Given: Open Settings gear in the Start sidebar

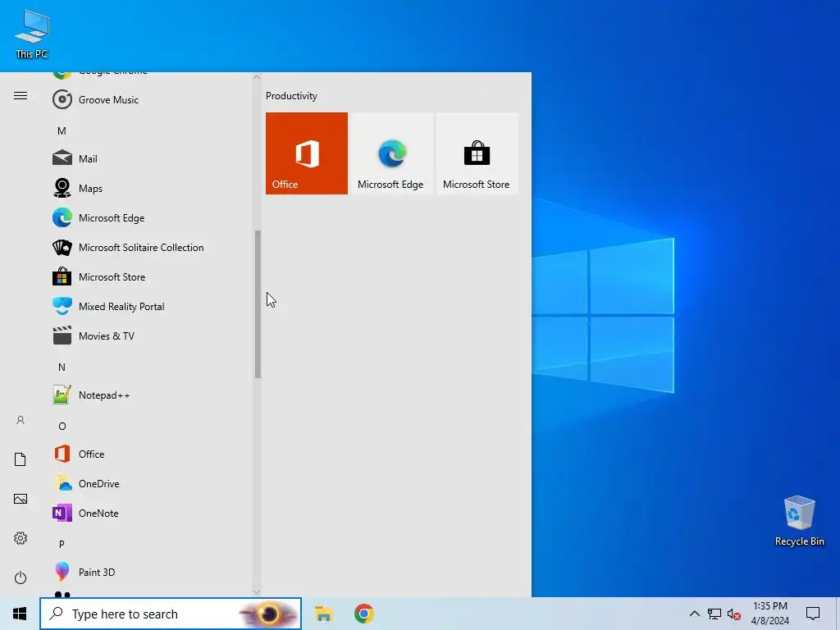Looking at the screenshot, I should click(x=21, y=538).
